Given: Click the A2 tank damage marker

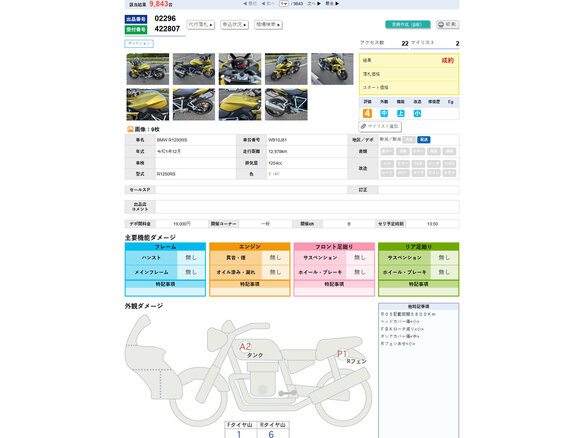Looking at the screenshot, I should point(245,346).
